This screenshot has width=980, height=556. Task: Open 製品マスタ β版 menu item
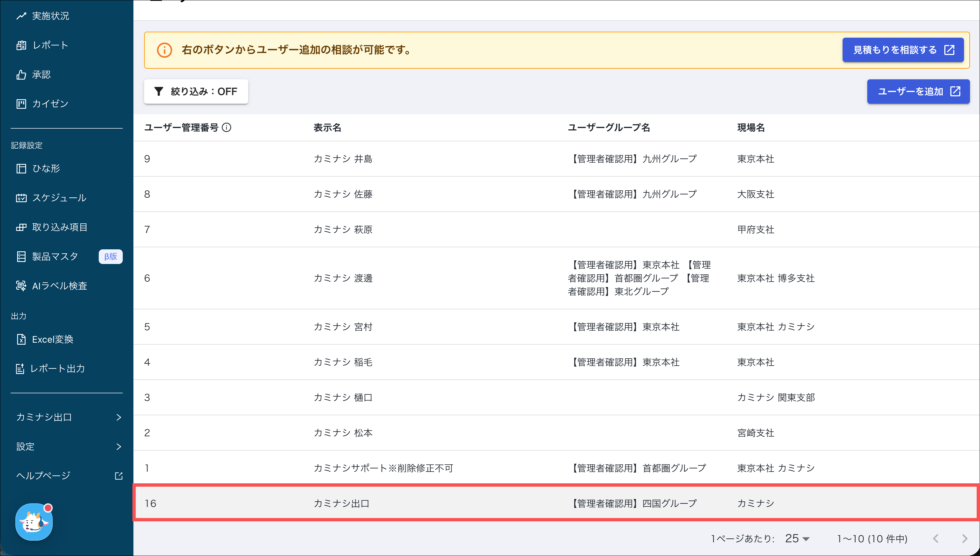coord(55,256)
